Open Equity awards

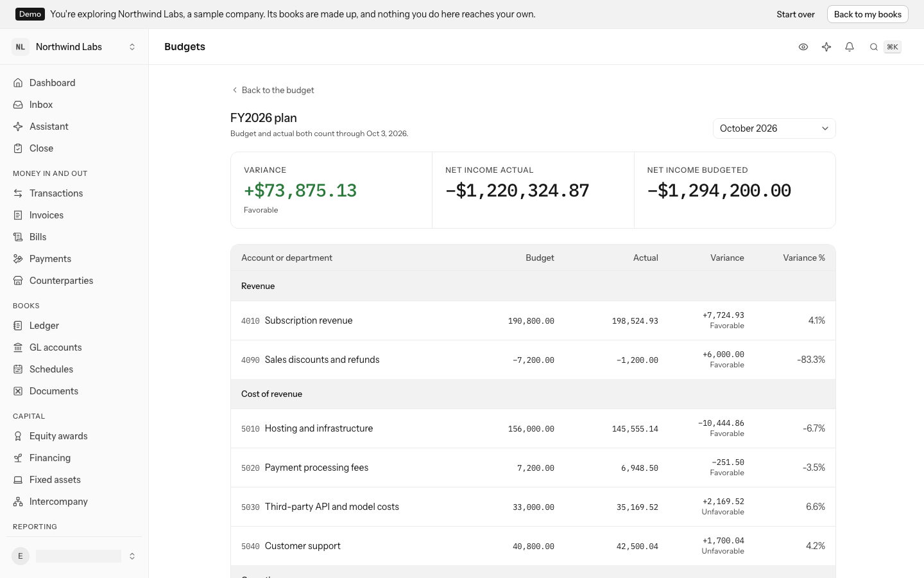74,436
